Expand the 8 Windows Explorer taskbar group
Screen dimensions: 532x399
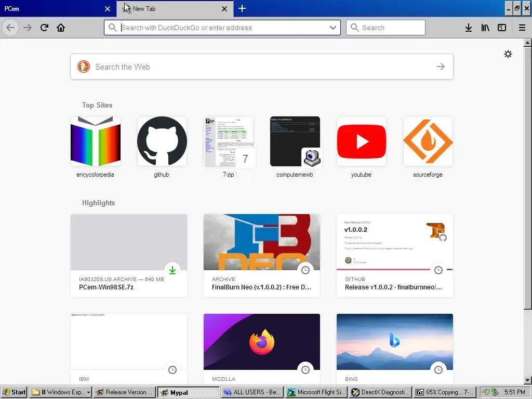(60, 392)
